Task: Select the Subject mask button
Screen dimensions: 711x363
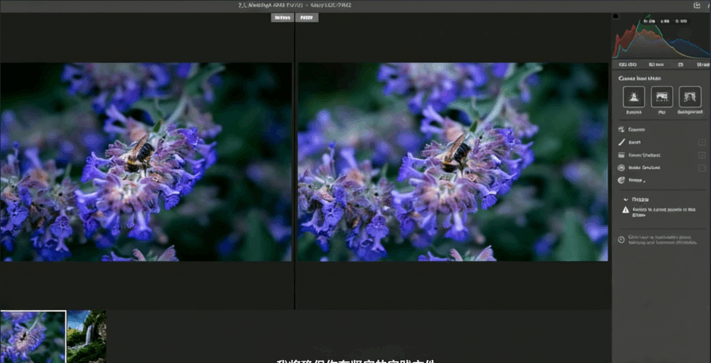Action: pos(634,97)
